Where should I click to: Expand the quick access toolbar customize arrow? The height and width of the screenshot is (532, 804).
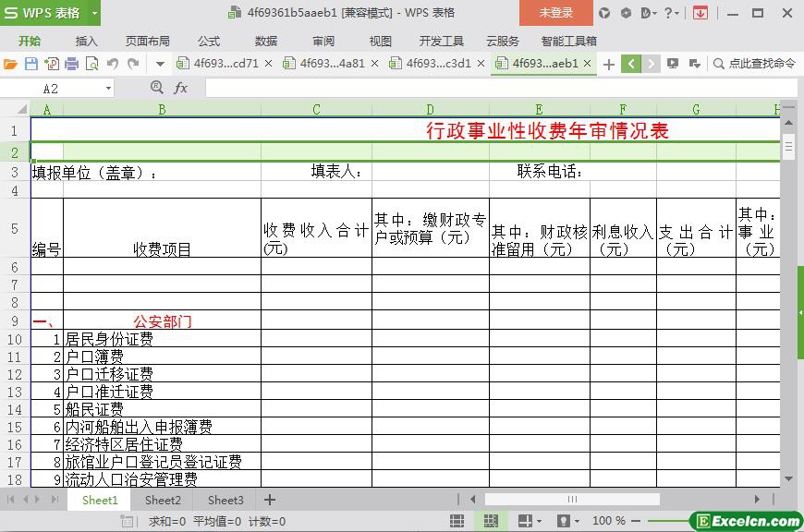pyautogui.click(x=160, y=64)
